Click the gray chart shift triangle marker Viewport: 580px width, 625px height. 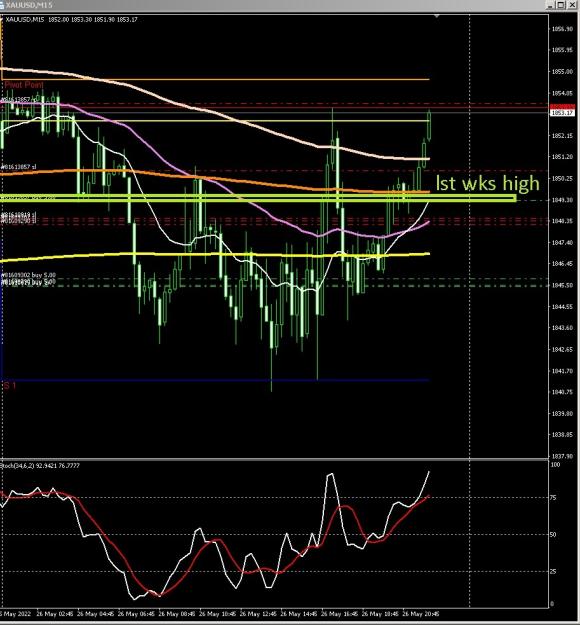coord(437,16)
